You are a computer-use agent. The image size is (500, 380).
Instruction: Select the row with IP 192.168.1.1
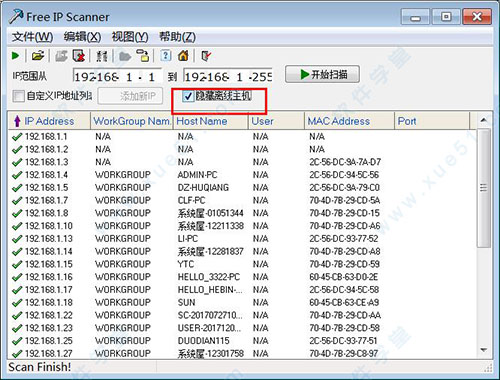pos(243,137)
